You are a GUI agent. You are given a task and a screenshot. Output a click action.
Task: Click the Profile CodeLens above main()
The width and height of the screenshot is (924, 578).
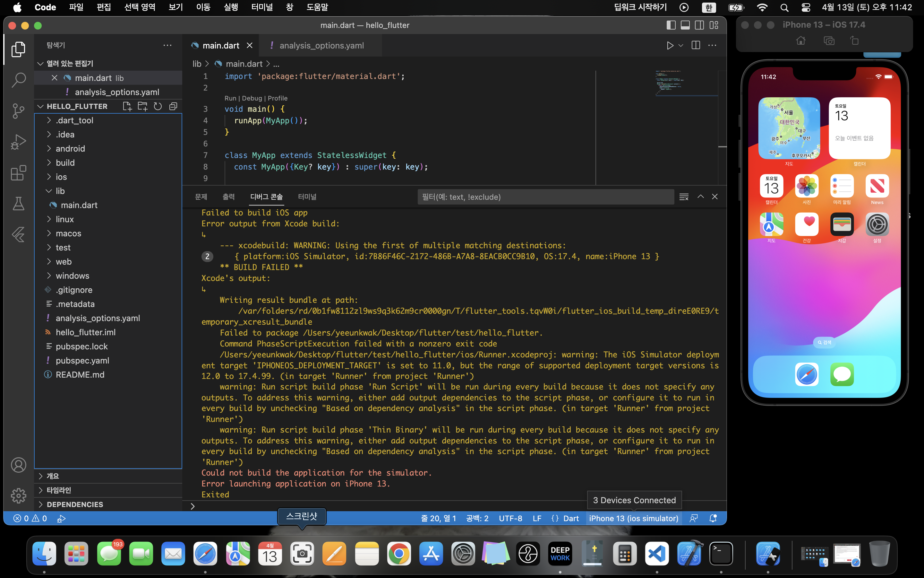click(x=278, y=98)
